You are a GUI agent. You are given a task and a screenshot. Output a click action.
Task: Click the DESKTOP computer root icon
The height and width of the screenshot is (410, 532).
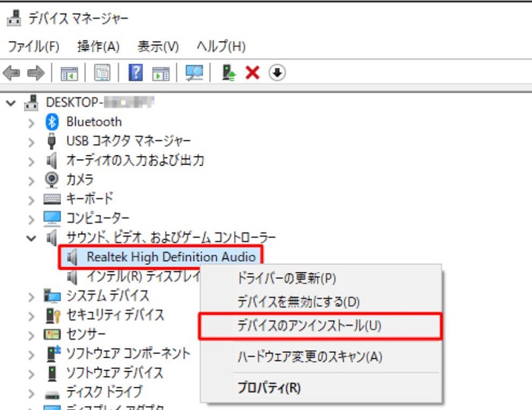tap(31, 102)
